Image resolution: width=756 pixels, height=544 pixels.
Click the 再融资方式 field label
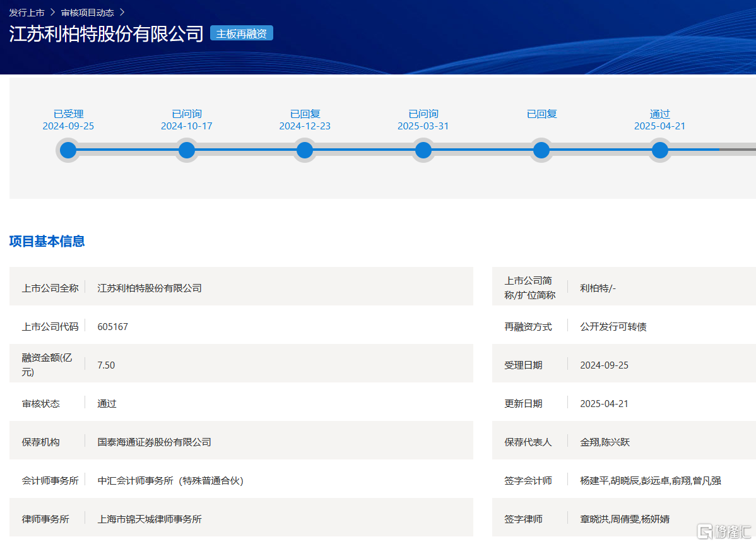[528, 326]
